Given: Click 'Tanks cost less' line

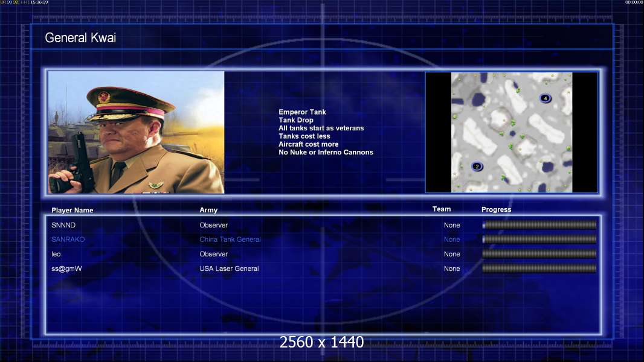Looking at the screenshot, I should pos(304,136).
